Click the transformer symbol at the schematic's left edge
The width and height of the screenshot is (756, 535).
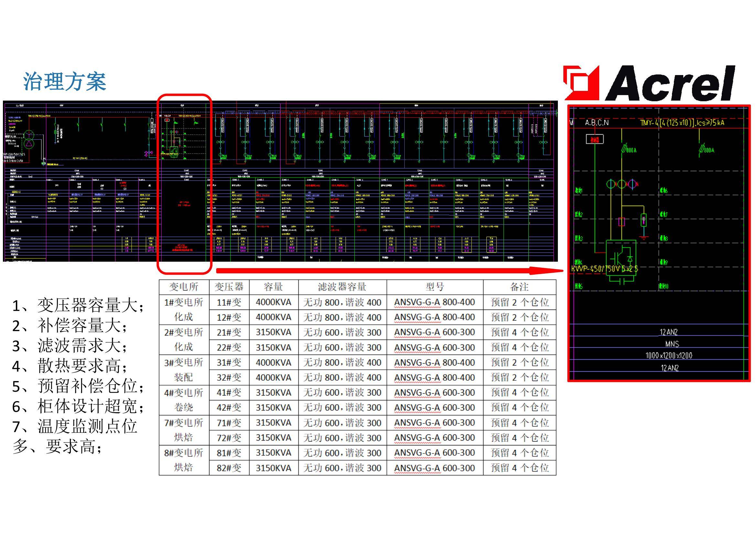(29, 139)
